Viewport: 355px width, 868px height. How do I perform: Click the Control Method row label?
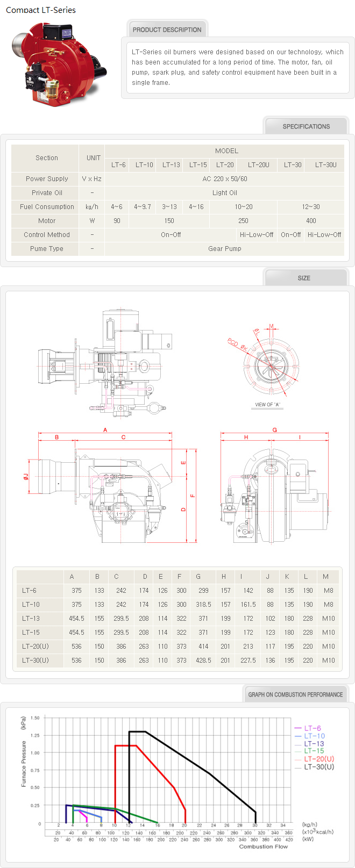pyautogui.click(x=47, y=235)
